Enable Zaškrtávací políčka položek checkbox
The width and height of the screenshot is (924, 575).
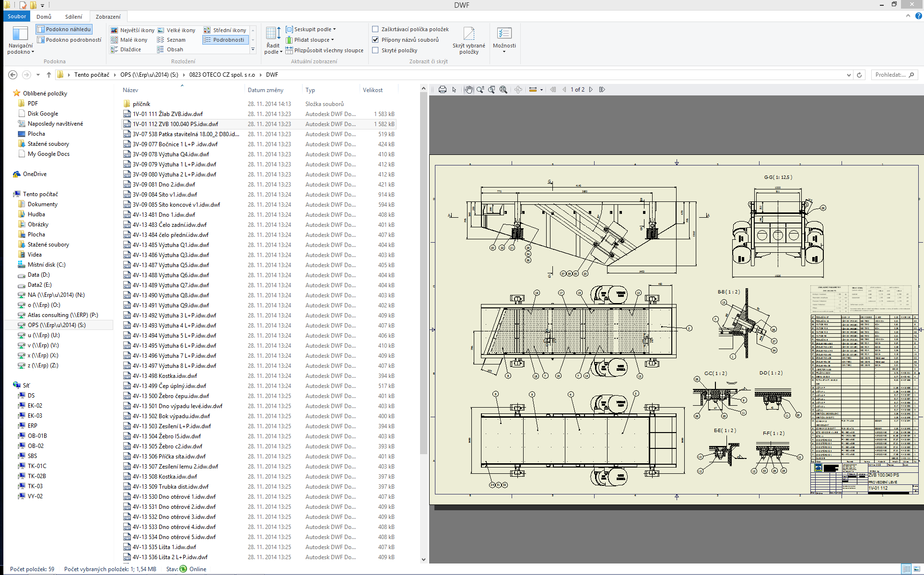pyautogui.click(x=375, y=29)
